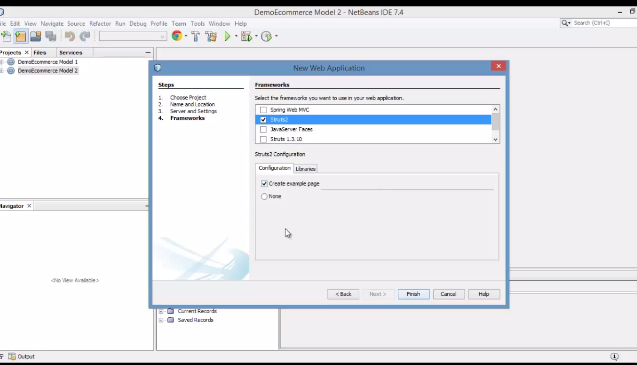Click the Build Project hammer icon
Image resolution: width=637 pixels, height=365 pixels.
195,37
